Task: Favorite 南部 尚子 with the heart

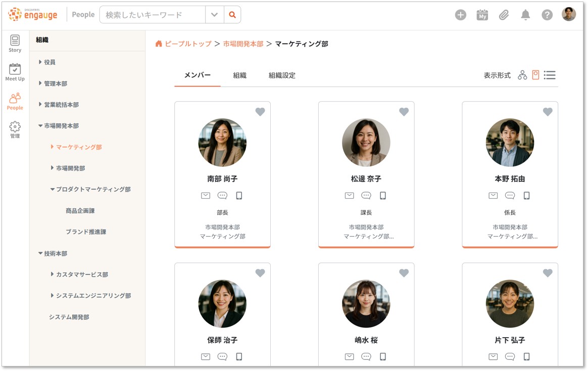Action: click(260, 111)
